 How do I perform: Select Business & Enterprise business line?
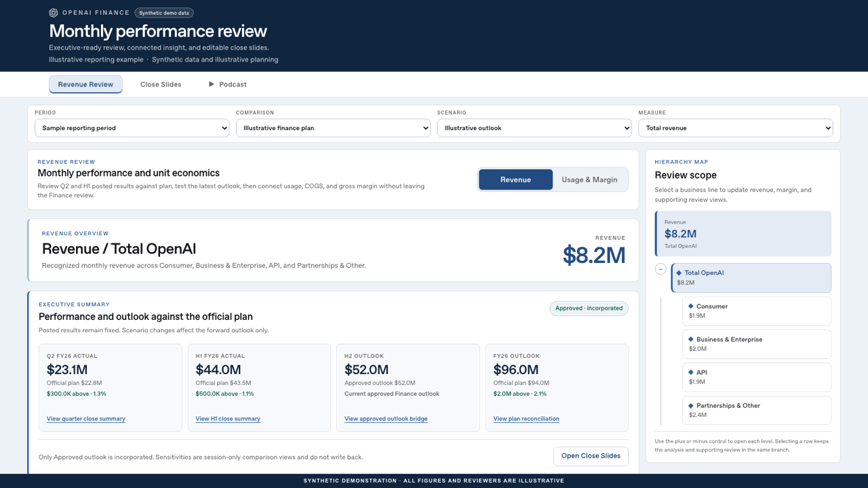tap(757, 344)
